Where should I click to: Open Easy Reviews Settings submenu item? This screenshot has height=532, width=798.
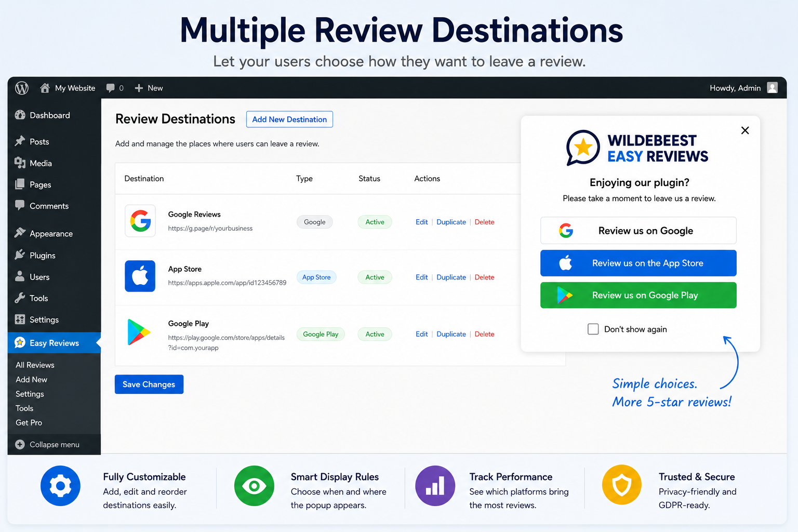[x=30, y=394]
